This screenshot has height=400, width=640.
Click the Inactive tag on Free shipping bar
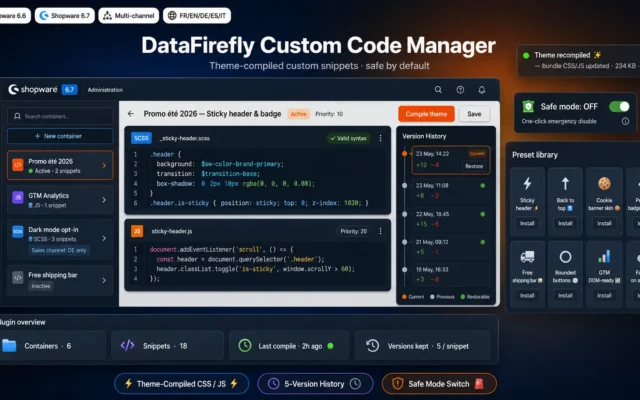[41, 286]
